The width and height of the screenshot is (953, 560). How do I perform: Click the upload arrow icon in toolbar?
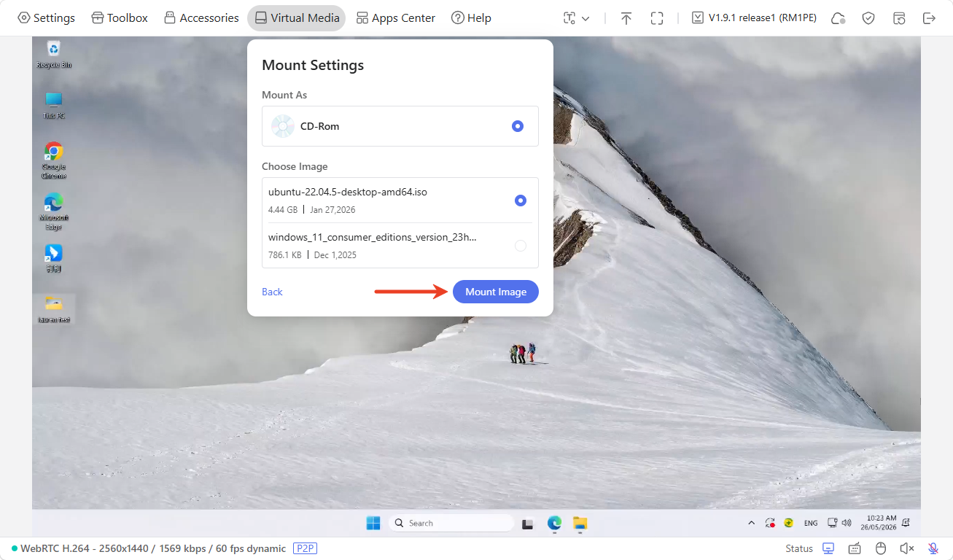[626, 18]
